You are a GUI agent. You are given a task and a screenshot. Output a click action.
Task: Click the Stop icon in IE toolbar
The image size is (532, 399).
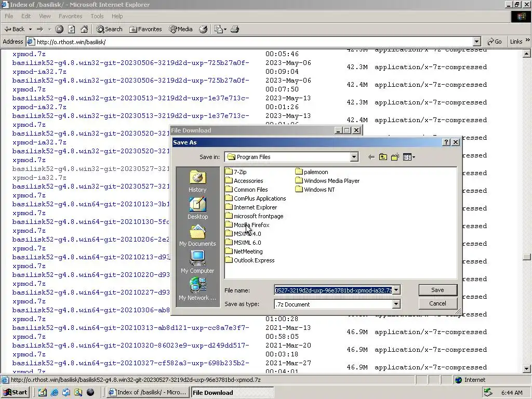59,29
